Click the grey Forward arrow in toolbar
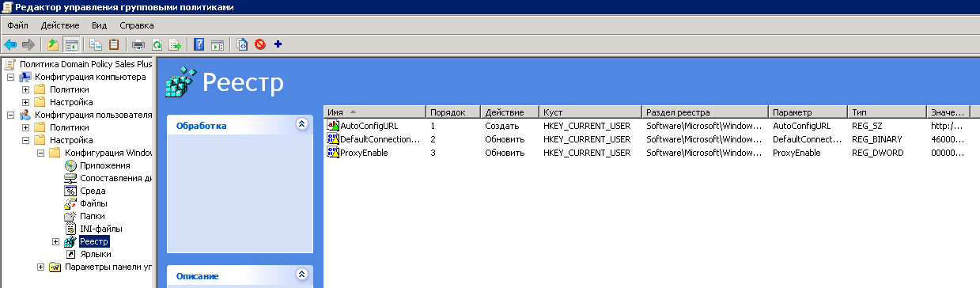Screen dimensions: 980x288 pyautogui.click(x=28, y=44)
